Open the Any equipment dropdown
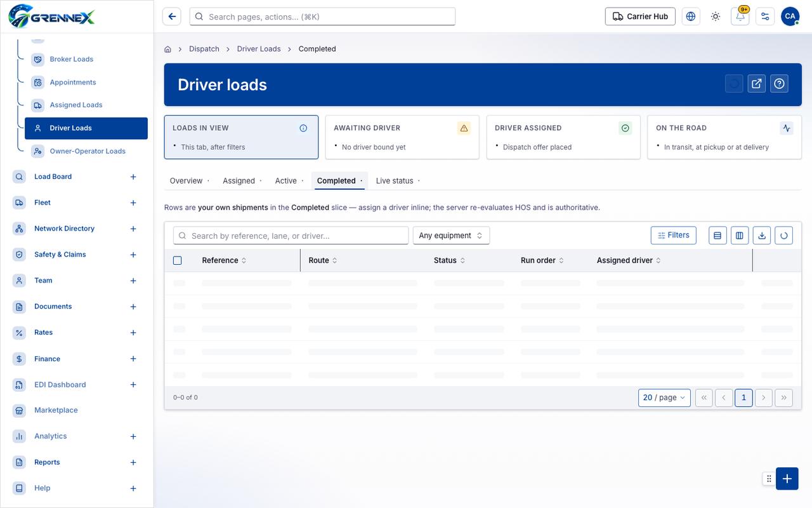Image resolution: width=812 pixels, height=508 pixels. coord(451,236)
